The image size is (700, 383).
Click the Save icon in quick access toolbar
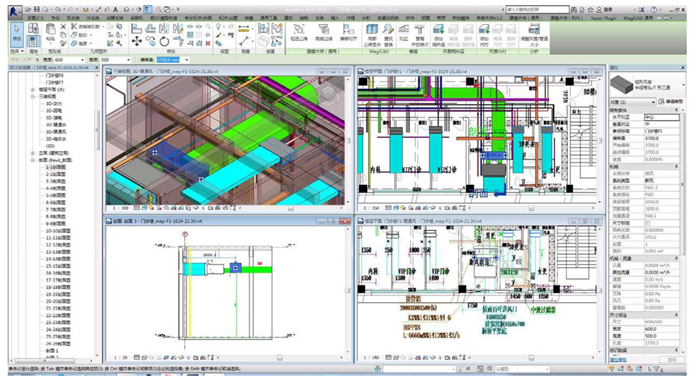[x=38, y=9]
